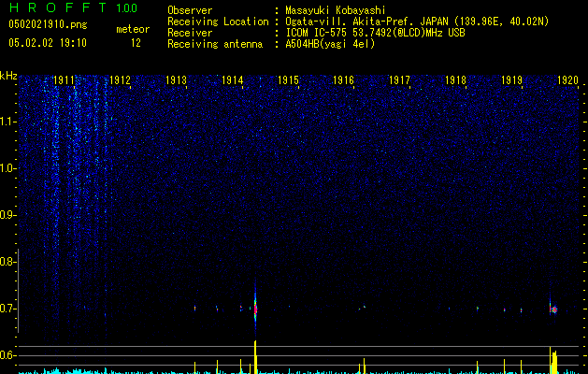
Task: Select the ICOM IC-575 53.7492 MHz receiver text
Action: point(375,33)
